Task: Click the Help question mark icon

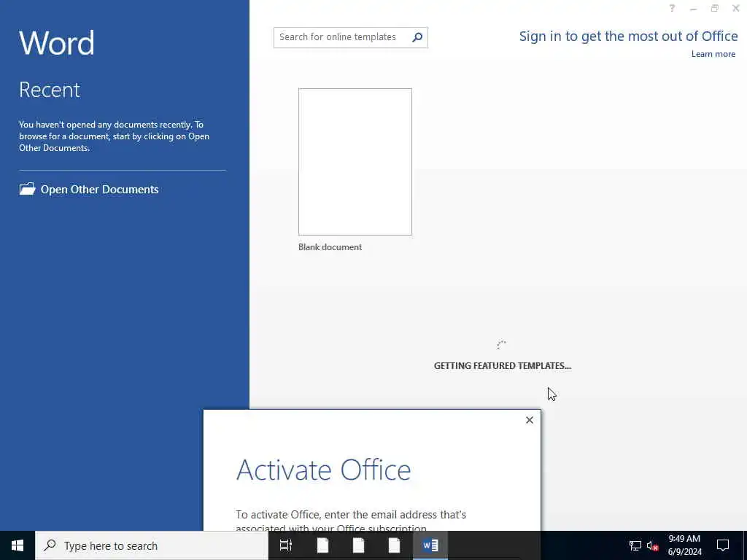Action: (672, 8)
